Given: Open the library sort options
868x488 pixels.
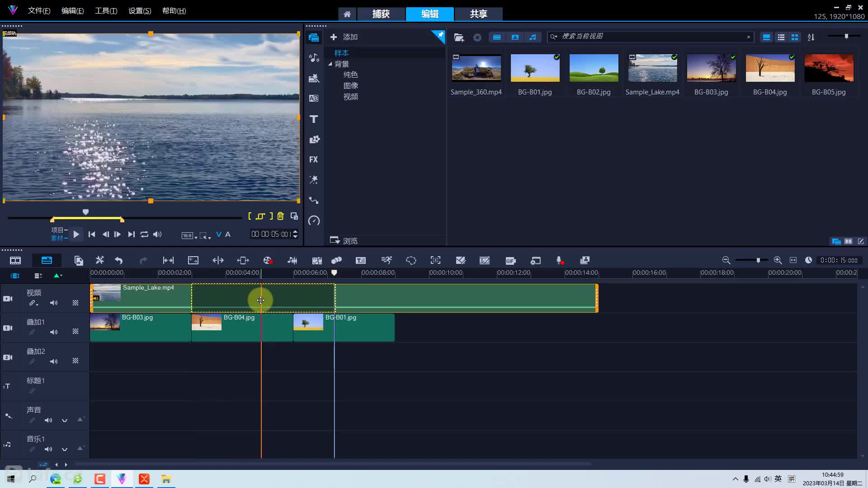Looking at the screenshot, I should (811, 38).
